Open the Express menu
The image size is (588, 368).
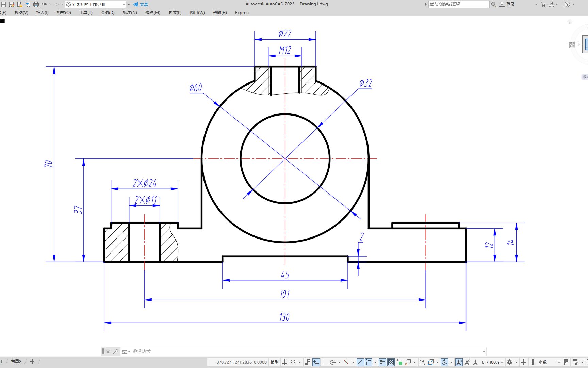point(243,13)
